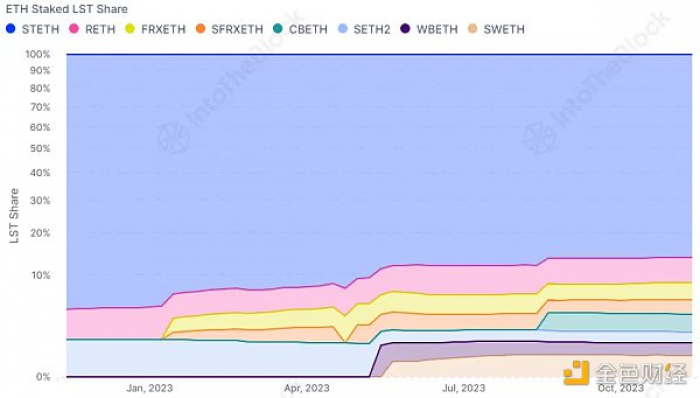Click the yellow FRXETH legend dot
The width and height of the screenshot is (700, 398).
point(130,29)
